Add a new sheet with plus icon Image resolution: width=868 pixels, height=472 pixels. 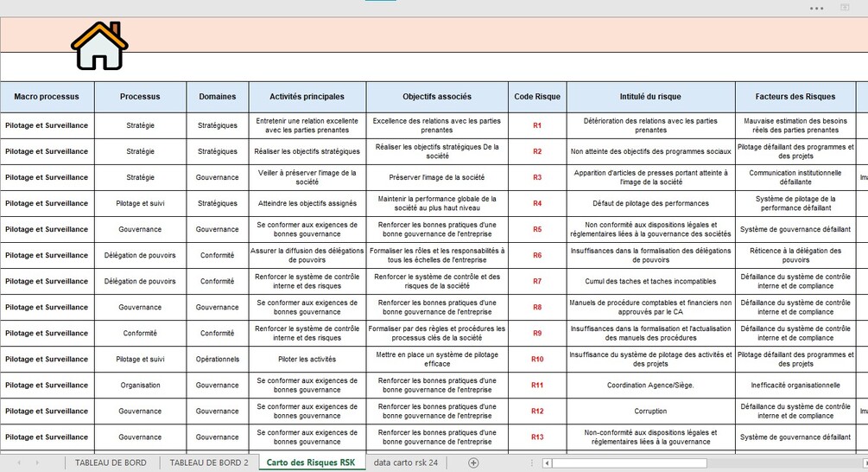coord(473,462)
